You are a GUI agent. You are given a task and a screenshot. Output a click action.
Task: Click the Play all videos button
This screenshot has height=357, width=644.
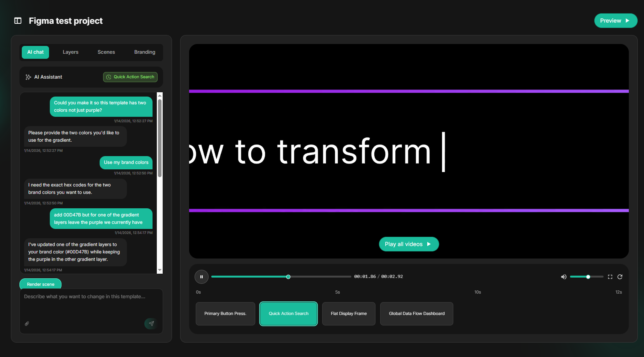pyautogui.click(x=409, y=244)
